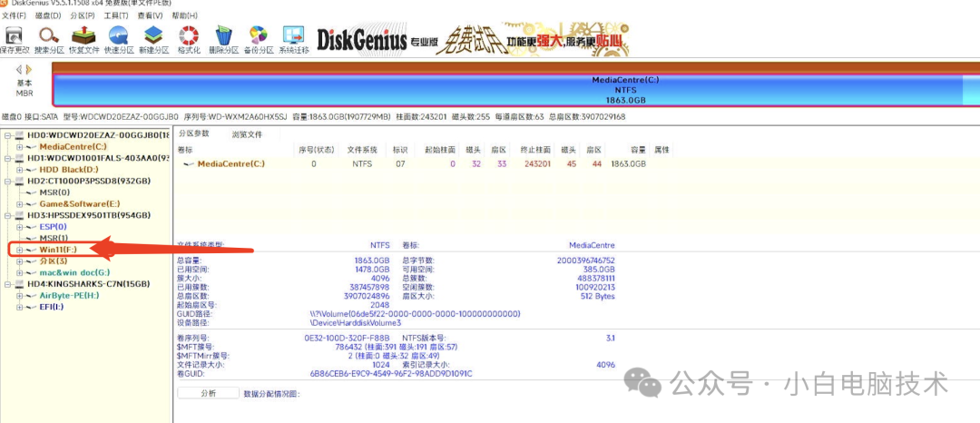980x423 pixels.
Task: Select MSR(0) partition in the tree
Action: click(54, 192)
